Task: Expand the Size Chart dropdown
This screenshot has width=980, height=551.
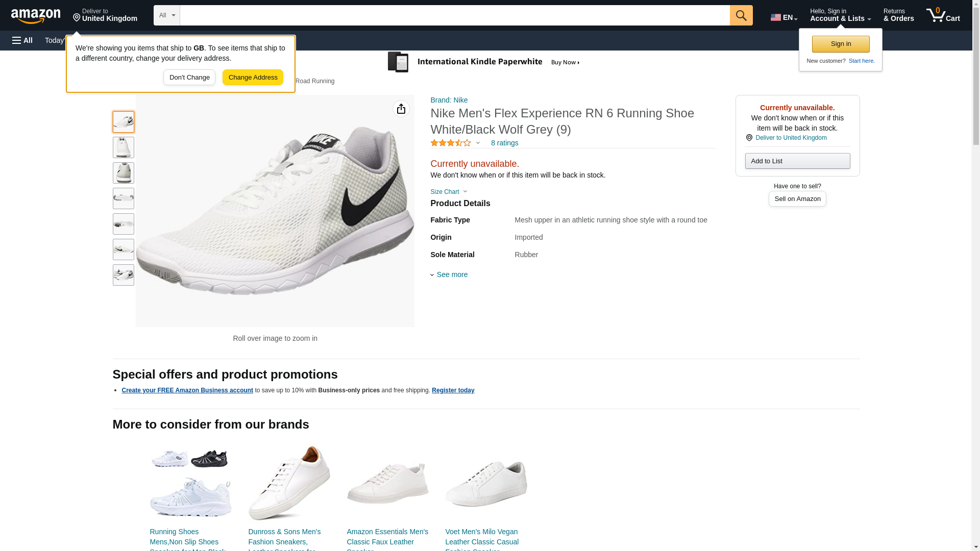Action: [x=449, y=192]
